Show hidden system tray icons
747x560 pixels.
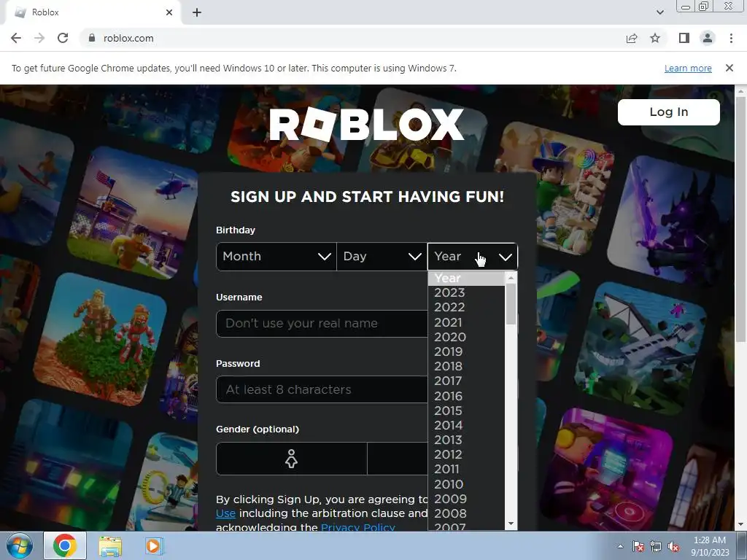pyautogui.click(x=620, y=546)
